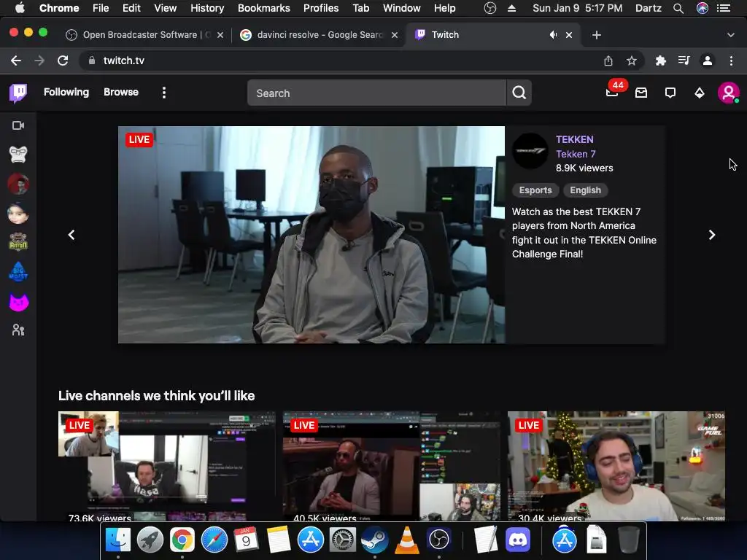Expand the followed channels sidebar camera icon
Image resolution: width=747 pixels, height=560 pixels.
[x=18, y=125]
